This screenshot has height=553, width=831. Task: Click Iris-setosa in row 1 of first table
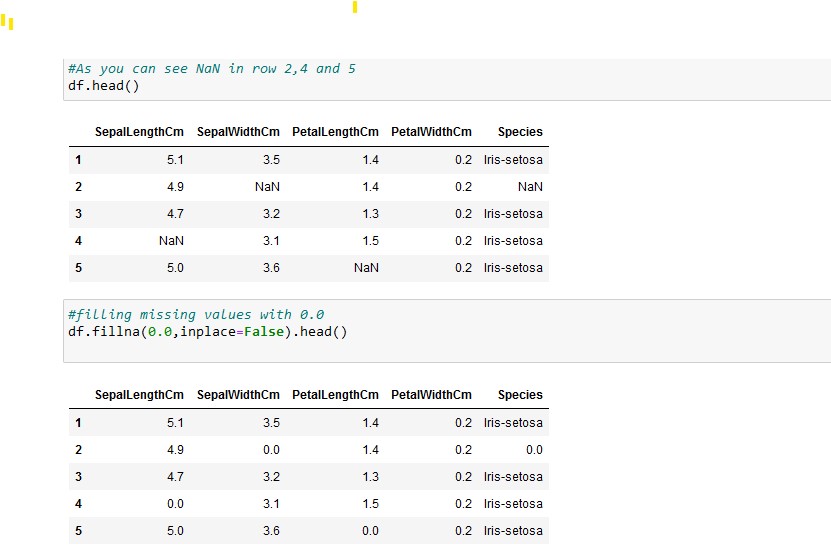pyautogui.click(x=513, y=160)
